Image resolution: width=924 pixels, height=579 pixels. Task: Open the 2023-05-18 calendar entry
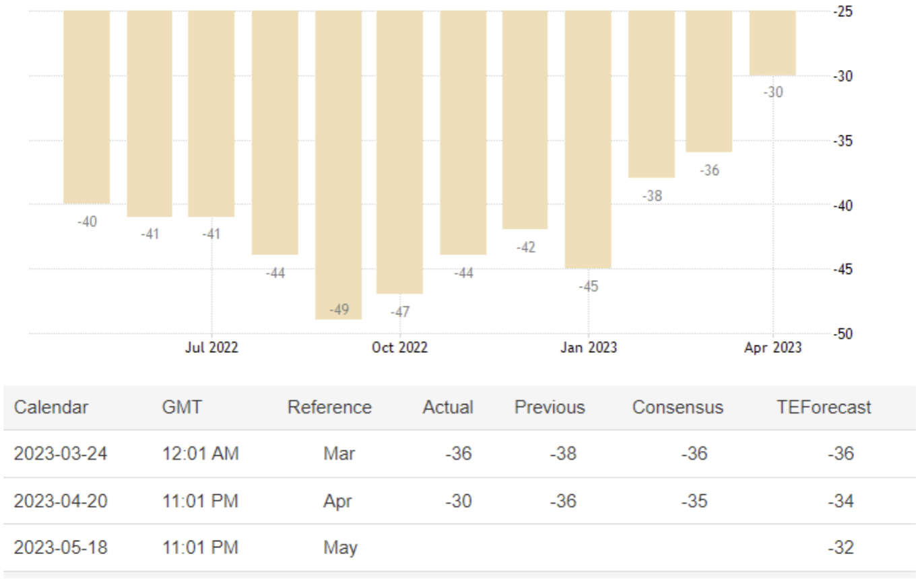coord(61,548)
